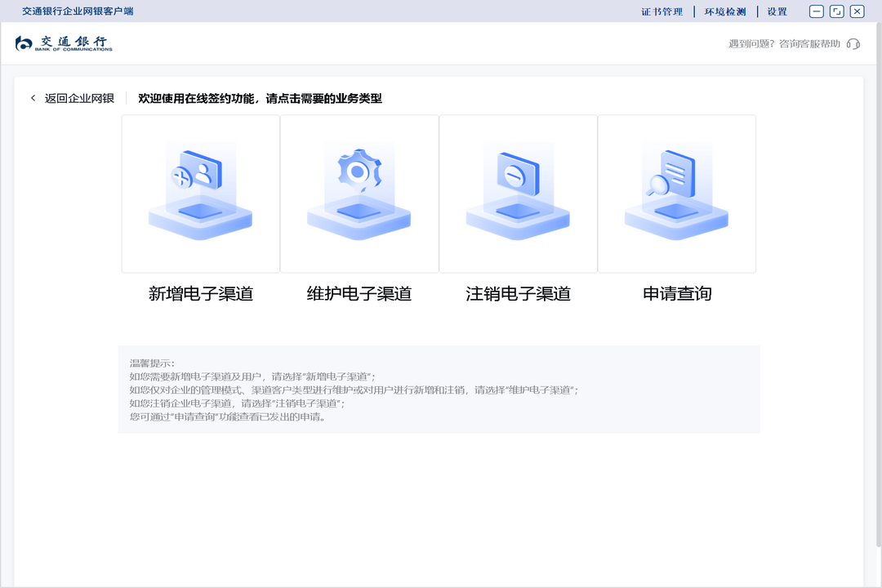Click the minimize button in title bar

816,11
